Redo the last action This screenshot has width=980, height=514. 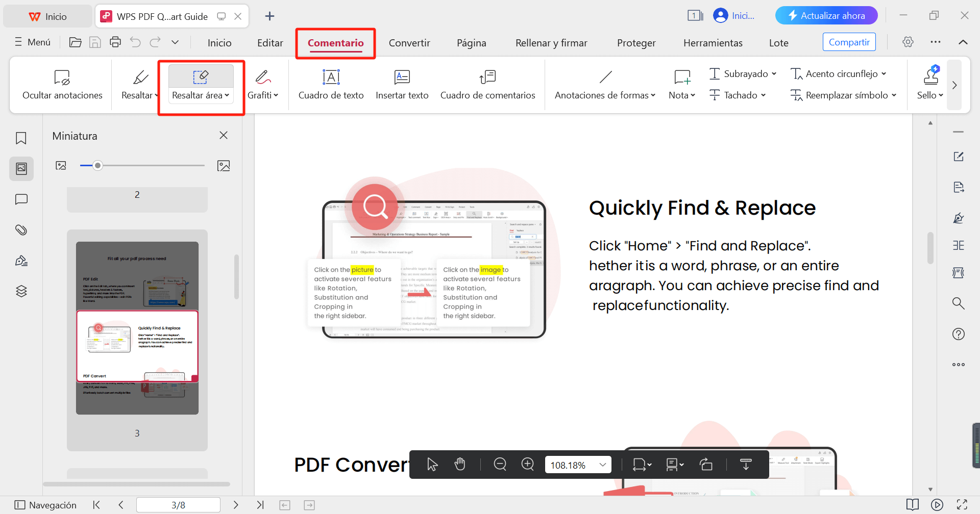(x=155, y=42)
